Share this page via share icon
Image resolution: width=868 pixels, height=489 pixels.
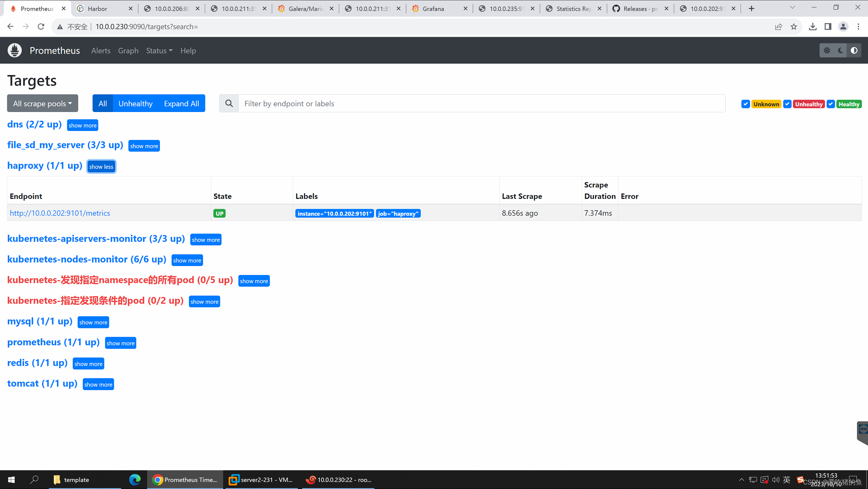click(x=778, y=27)
